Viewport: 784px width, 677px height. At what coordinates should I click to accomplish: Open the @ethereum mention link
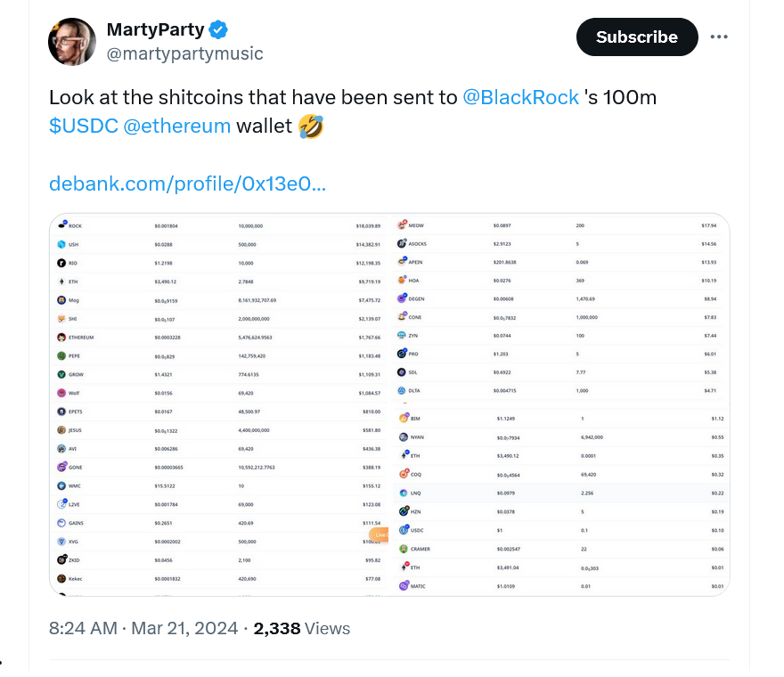click(177, 126)
